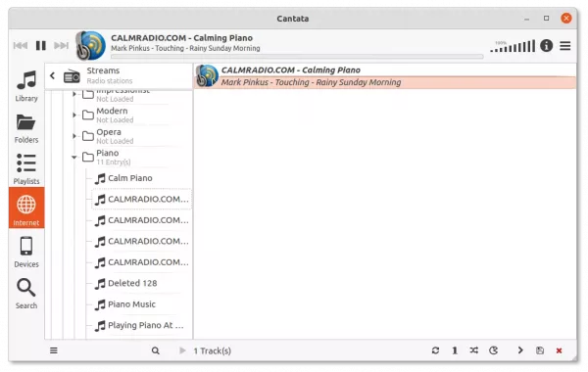The image size is (588, 372).
Task: Save the play queue
Action: tap(540, 350)
